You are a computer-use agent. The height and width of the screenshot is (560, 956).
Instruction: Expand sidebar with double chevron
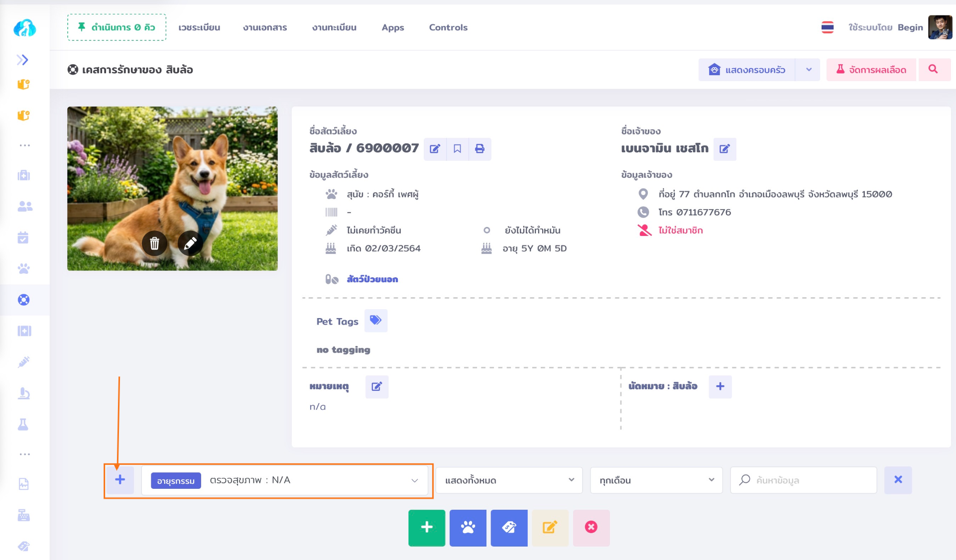click(22, 60)
